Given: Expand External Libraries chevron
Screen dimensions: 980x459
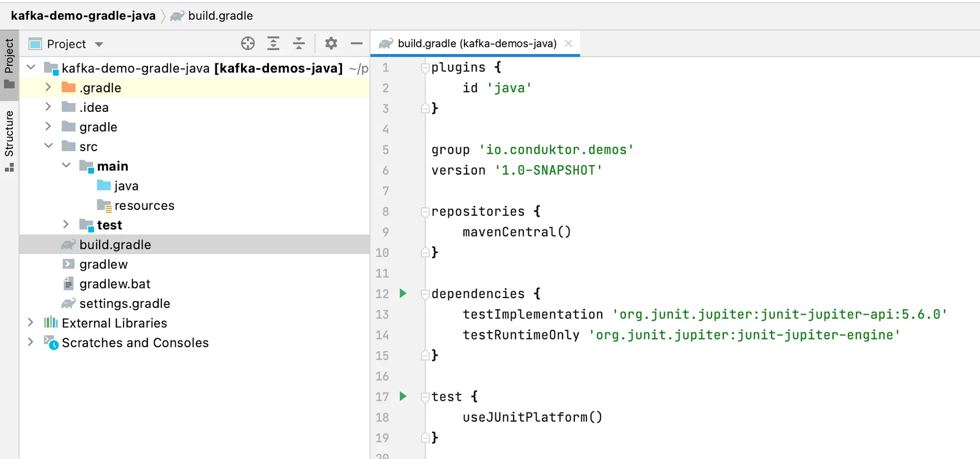Looking at the screenshot, I should pyautogui.click(x=30, y=322).
